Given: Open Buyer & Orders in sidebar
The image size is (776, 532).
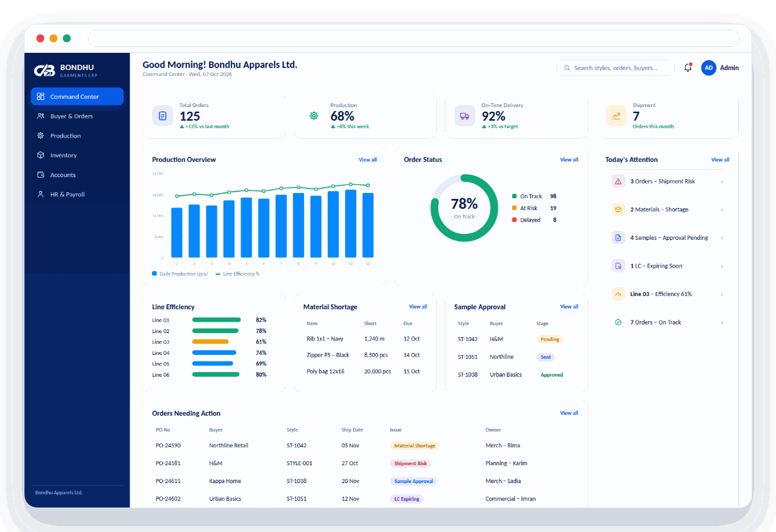Looking at the screenshot, I should coord(77,116).
